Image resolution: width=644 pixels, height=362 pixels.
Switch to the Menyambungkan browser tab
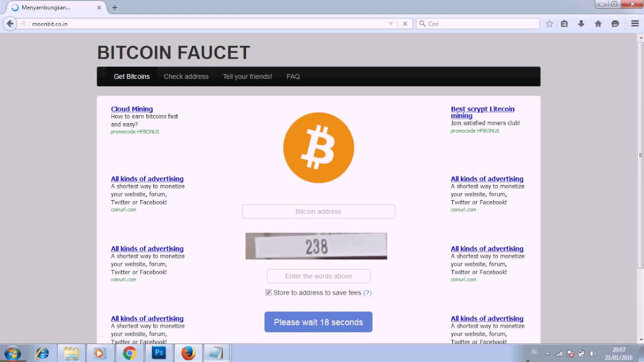pyautogui.click(x=55, y=8)
